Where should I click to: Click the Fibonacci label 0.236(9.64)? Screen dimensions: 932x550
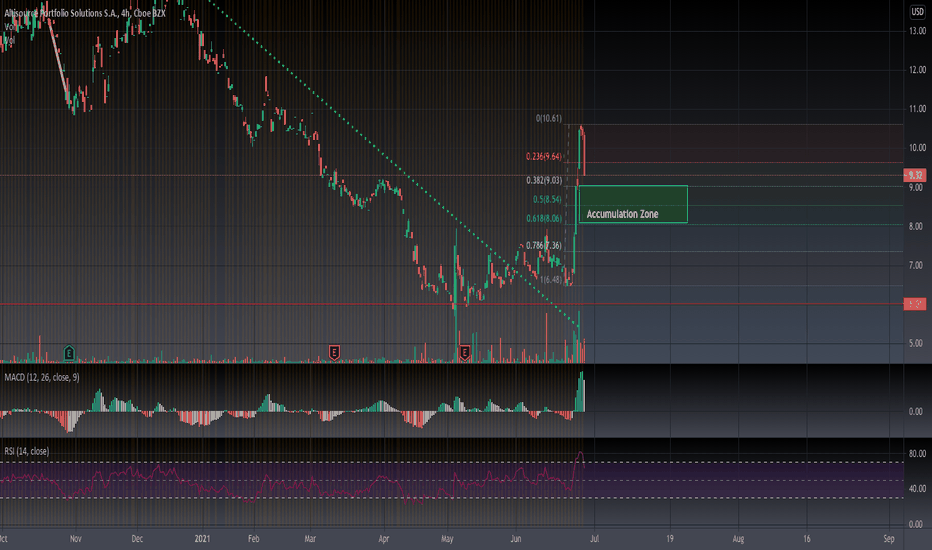(x=544, y=156)
